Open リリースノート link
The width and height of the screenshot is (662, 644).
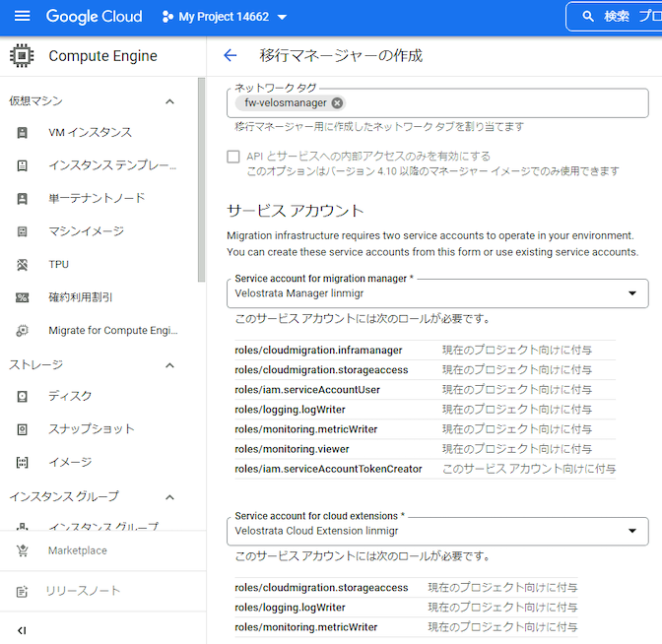click(83, 591)
